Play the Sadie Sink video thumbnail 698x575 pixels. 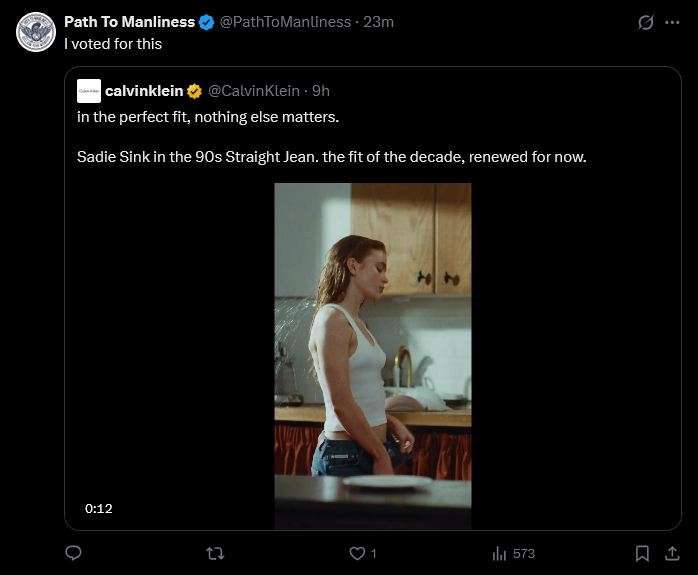[373, 356]
